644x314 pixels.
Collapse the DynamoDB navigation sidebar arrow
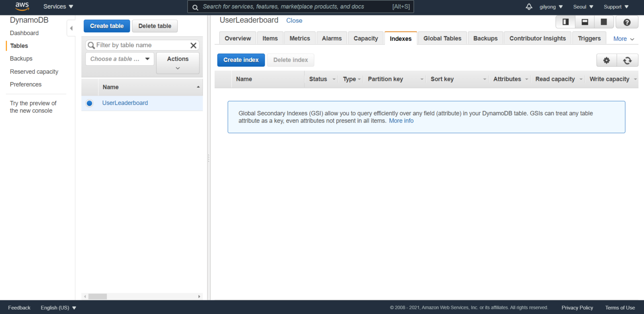pos(71,28)
